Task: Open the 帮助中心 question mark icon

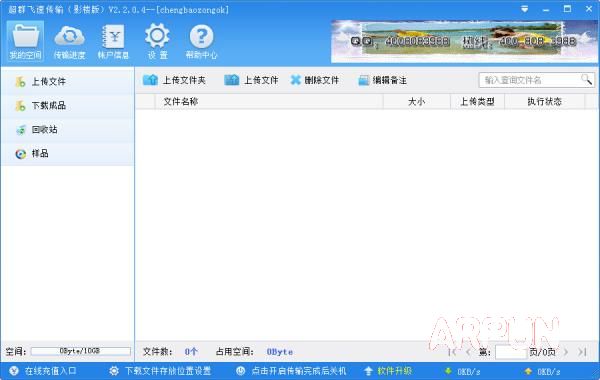Action: (x=201, y=41)
